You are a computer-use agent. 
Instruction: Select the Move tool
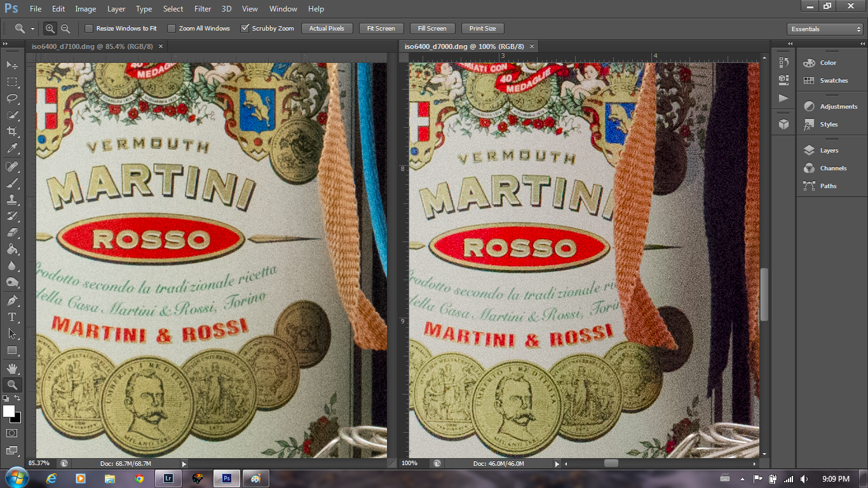(12, 65)
